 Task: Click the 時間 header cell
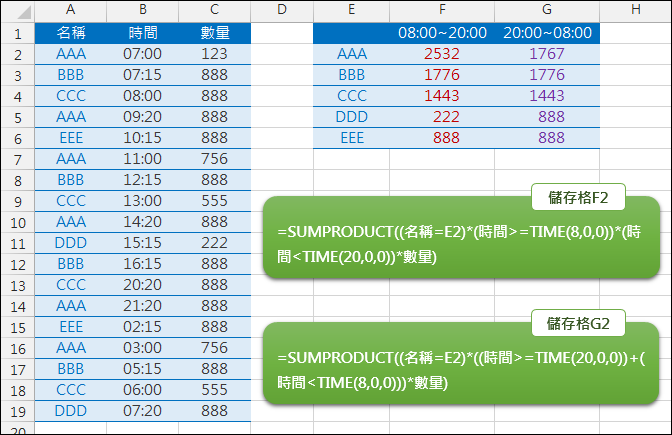(143, 33)
